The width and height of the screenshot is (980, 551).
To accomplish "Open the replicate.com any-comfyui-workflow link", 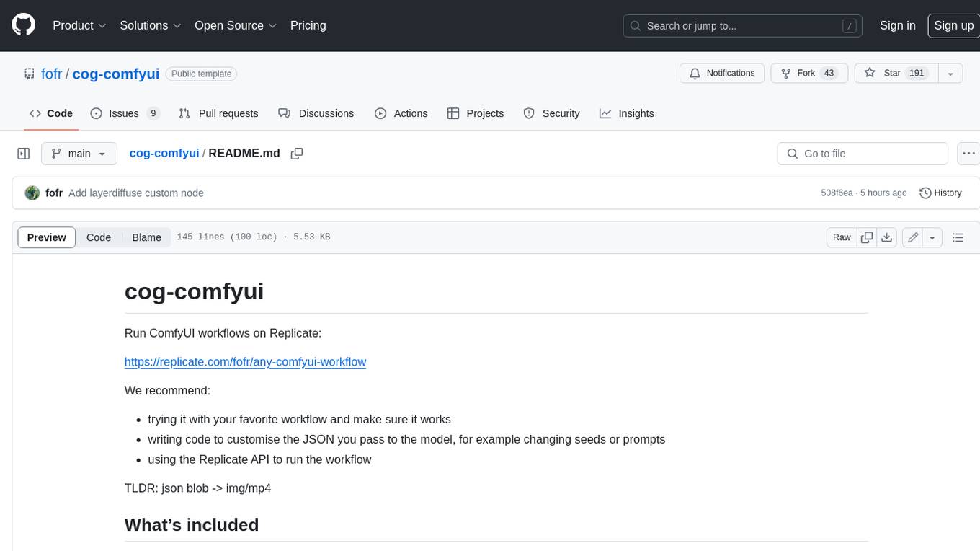I will click(245, 362).
